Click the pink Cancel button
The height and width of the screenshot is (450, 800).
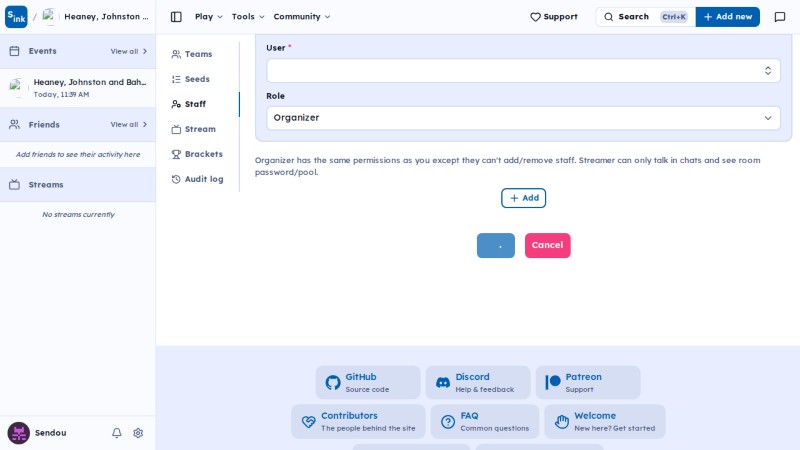547,245
